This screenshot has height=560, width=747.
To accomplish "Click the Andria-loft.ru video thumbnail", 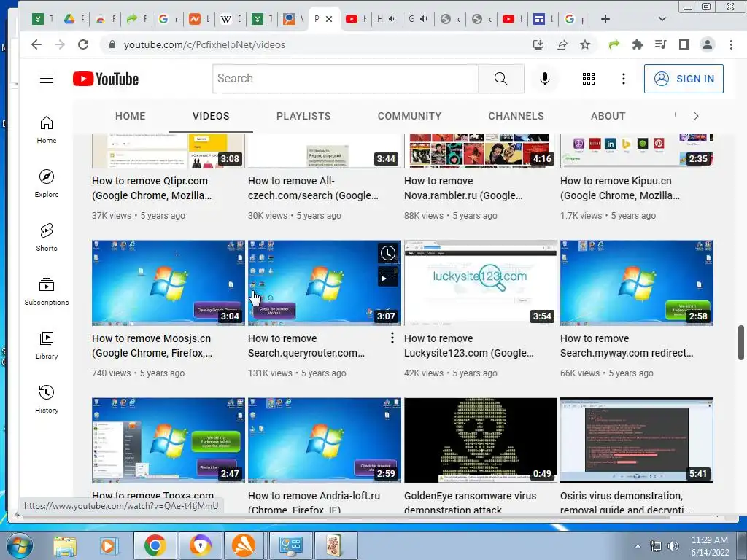I will click(x=325, y=440).
